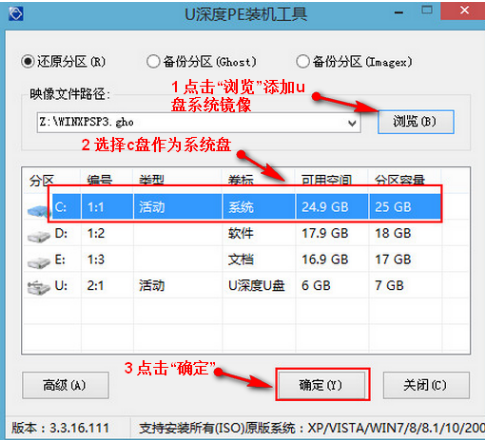Viewport: 490px width, 444px height.
Task: Select the D: 软件 partition row
Action: point(233,233)
